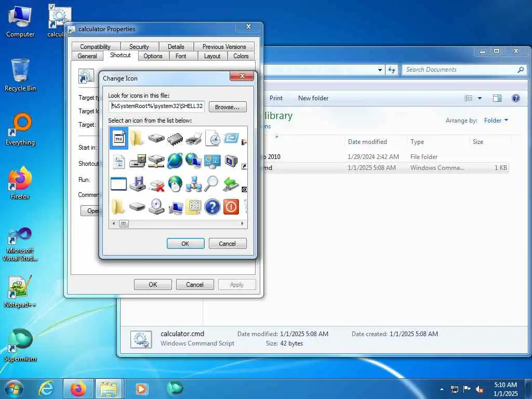Pick the magnifying glass icon
532x399 pixels.
click(x=211, y=184)
